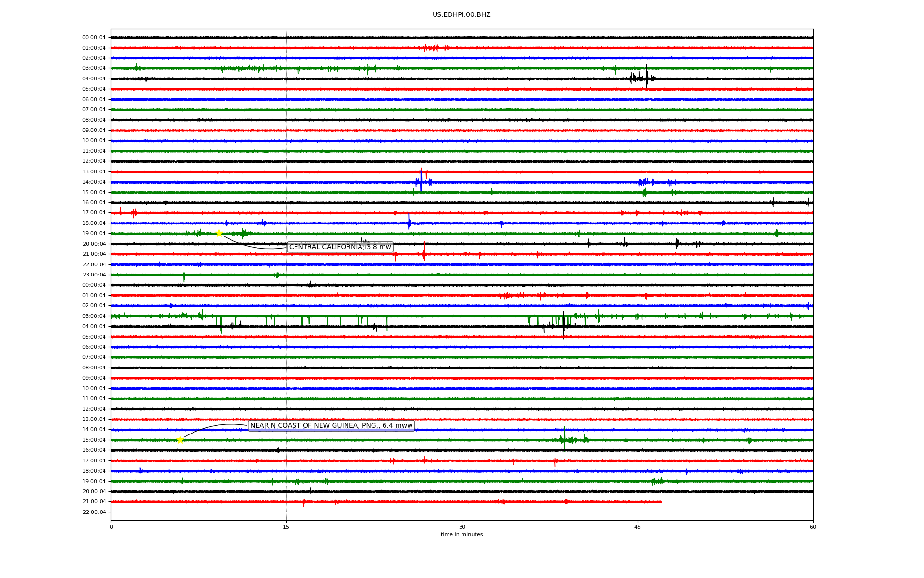Click the x-axis tick label "0"

(x=111, y=527)
